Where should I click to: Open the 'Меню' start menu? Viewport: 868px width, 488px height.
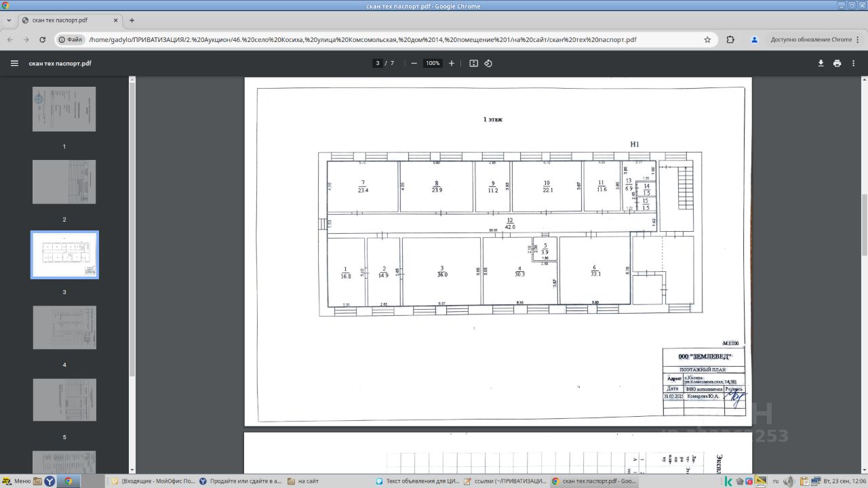pyautogui.click(x=16, y=481)
